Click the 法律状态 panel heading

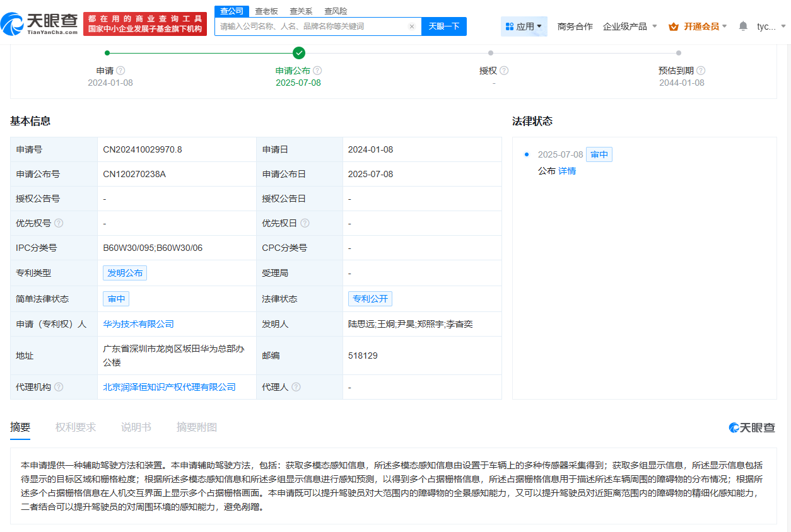click(x=532, y=121)
